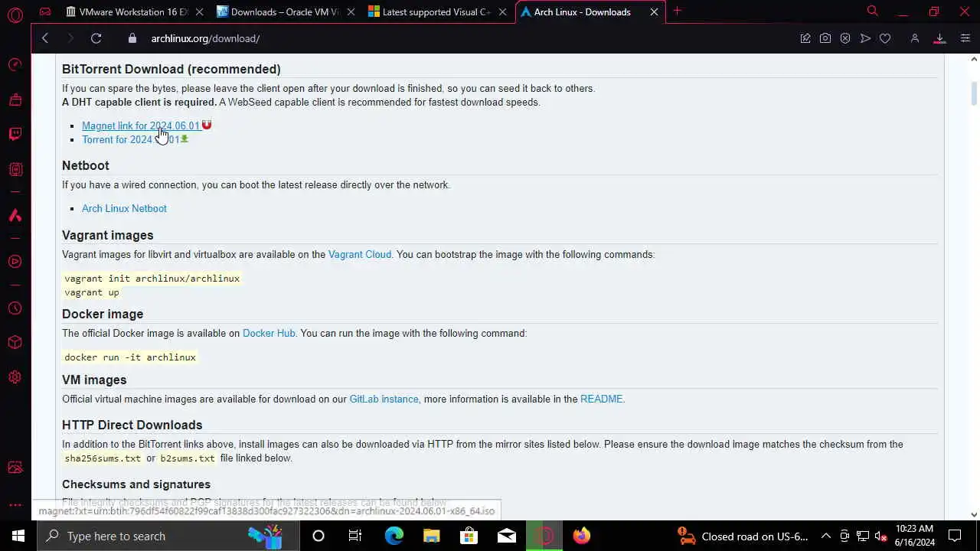Image resolution: width=980 pixels, height=551 pixels.
Task: Click the page vertical scrollbar thumb
Action: coord(975,94)
